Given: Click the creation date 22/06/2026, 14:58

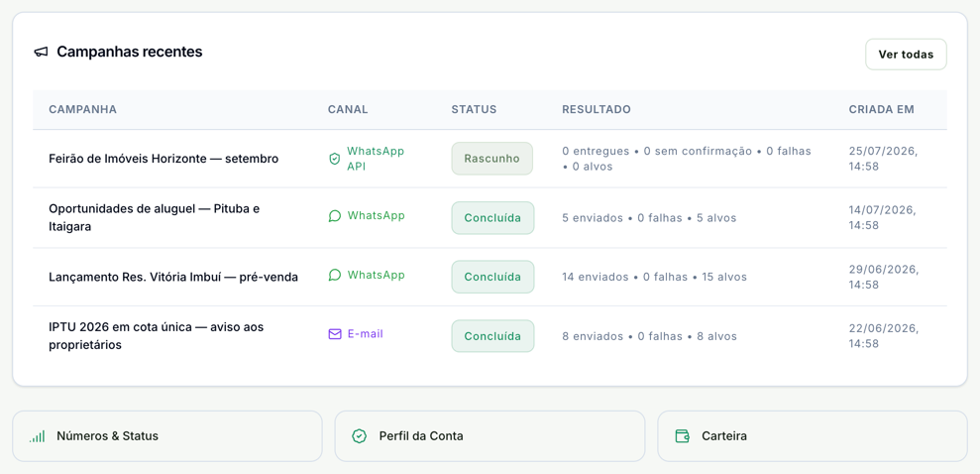Looking at the screenshot, I should pos(883,336).
